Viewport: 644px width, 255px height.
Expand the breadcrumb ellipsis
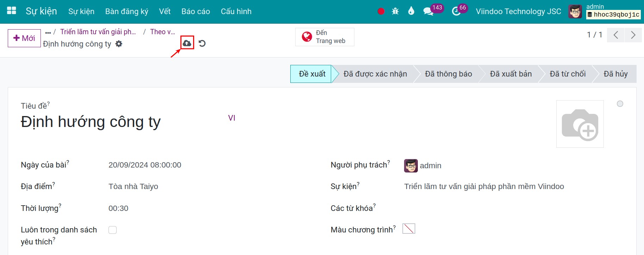[48, 32]
